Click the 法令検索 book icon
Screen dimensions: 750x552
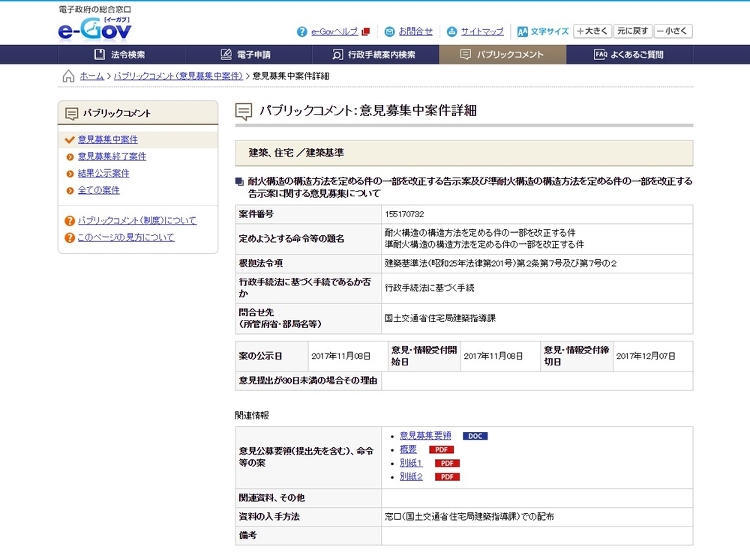point(99,55)
